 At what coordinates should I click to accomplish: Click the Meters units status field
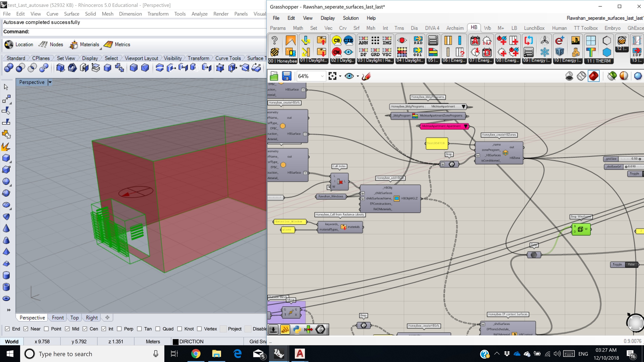153,342
